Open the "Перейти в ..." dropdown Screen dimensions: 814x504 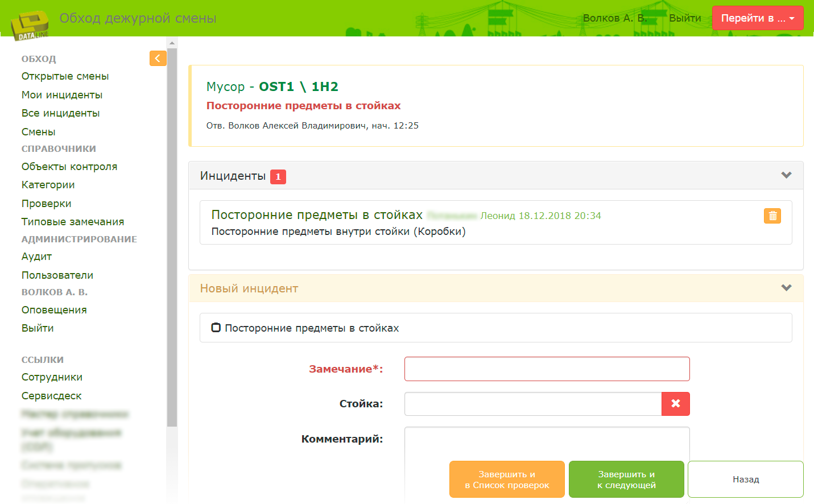pyautogui.click(x=758, y=18)
